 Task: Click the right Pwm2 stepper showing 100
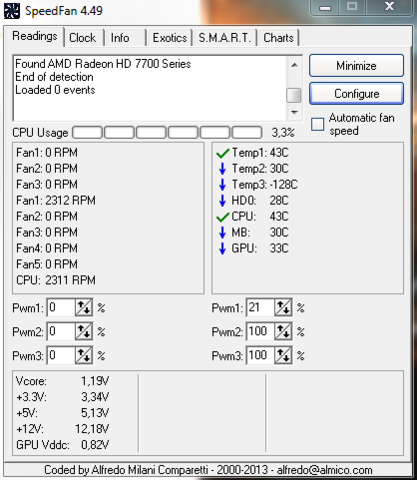[283, 331]
